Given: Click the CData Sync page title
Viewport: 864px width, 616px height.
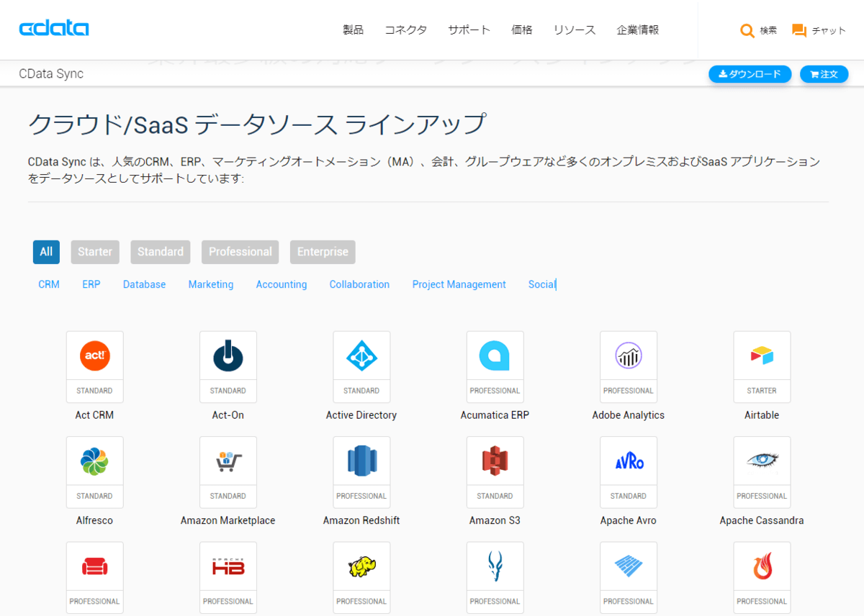Looking at the screenshot, I should pos(51,73).
